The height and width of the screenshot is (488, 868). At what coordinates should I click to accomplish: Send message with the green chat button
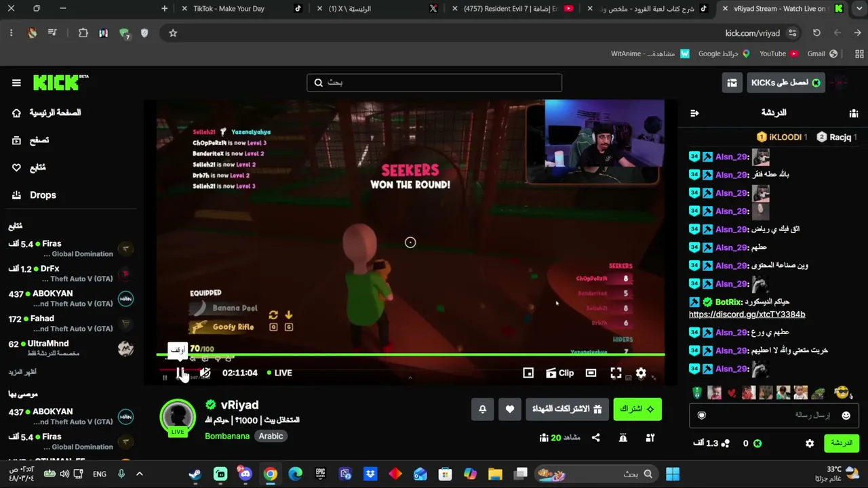(841, 443)
